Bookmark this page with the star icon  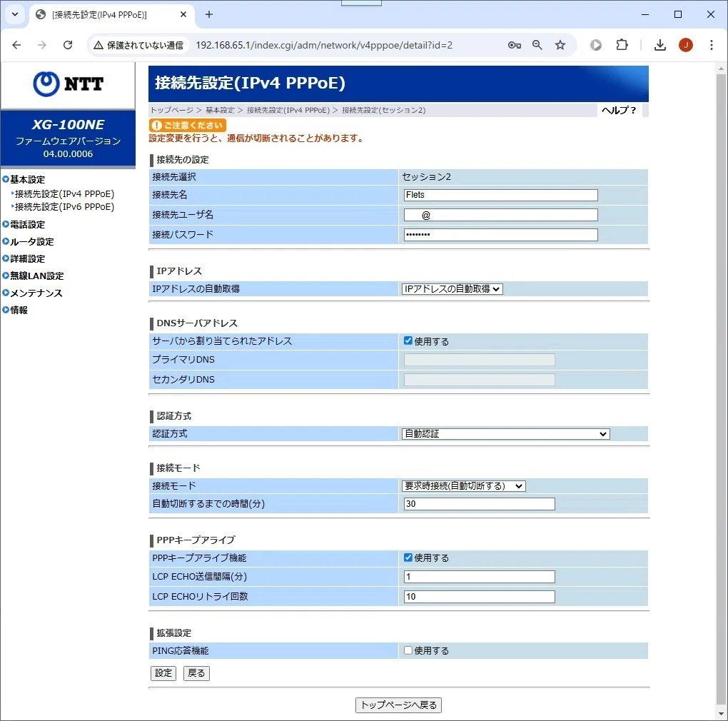(x=560, y=45)
